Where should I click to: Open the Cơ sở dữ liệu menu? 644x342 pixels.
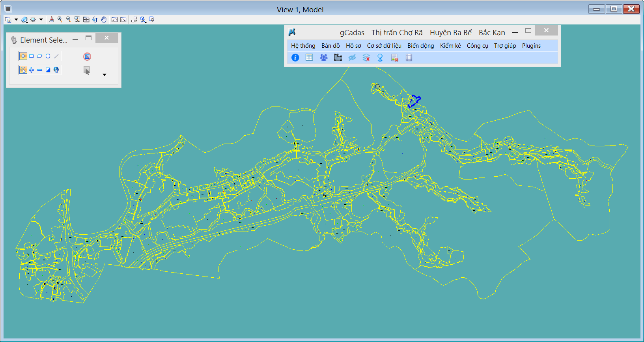click(x=384, y=46)
